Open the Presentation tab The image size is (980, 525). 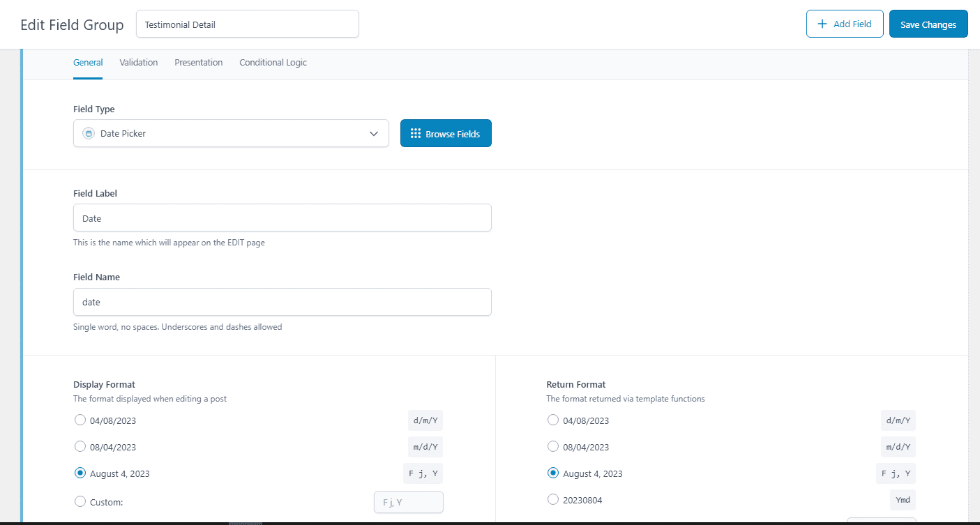[x=198, y=63]
